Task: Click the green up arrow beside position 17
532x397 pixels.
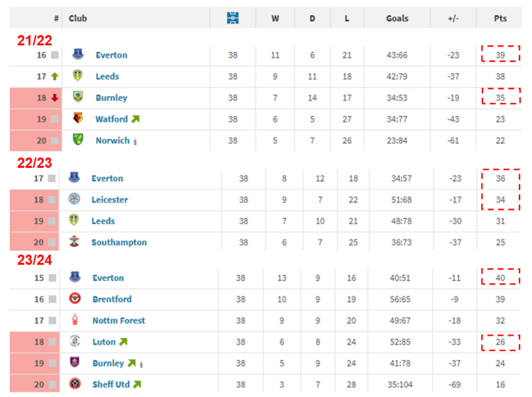Action: [x=54, y=76]
